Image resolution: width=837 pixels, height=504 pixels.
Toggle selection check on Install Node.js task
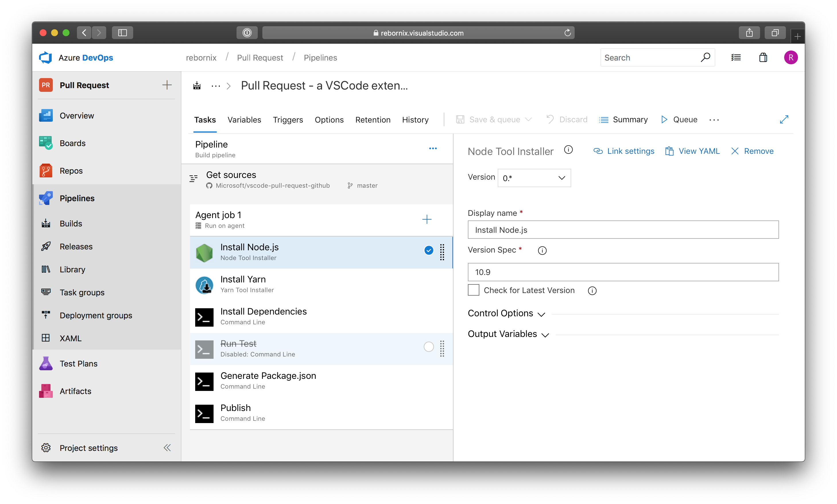click(x=429, y=250)
